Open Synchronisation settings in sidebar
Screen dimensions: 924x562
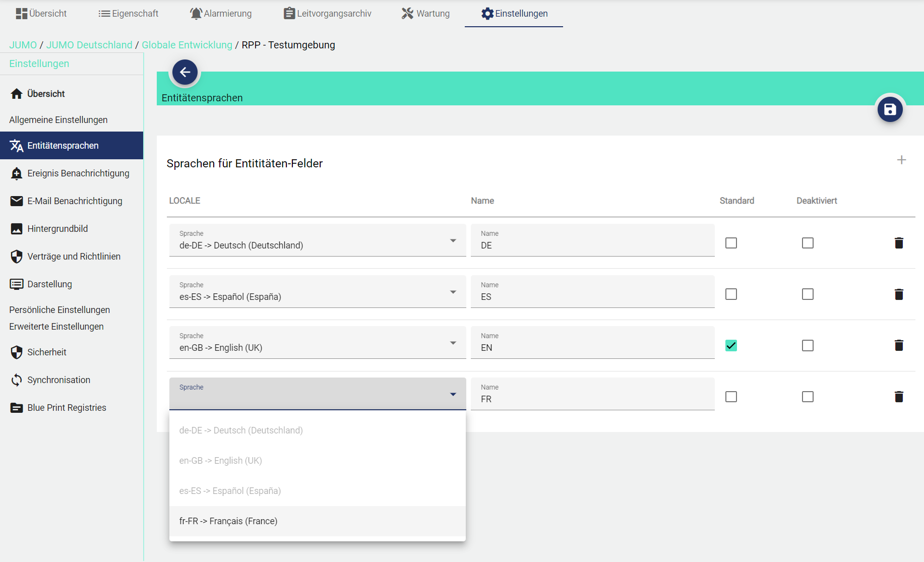58,380
